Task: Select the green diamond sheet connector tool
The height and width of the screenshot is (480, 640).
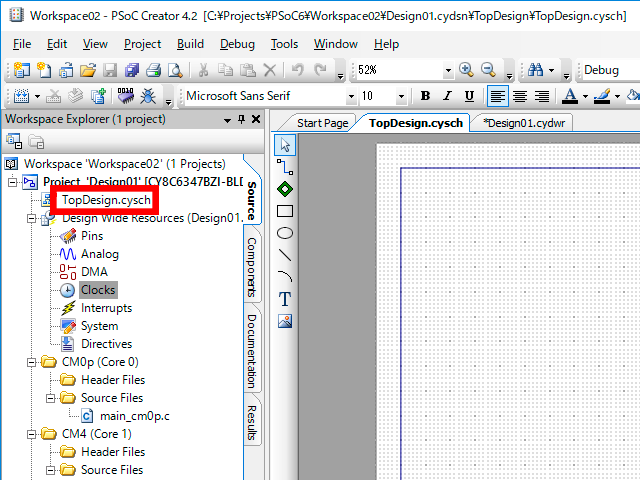Action: coord(285,189)
